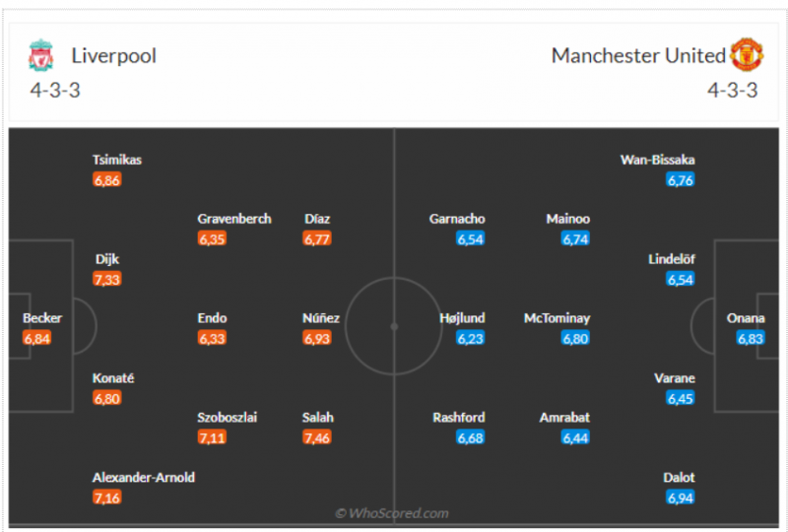Click the WhoScored.com watermark
788x532 pixels.
click(x=392, y=513)
